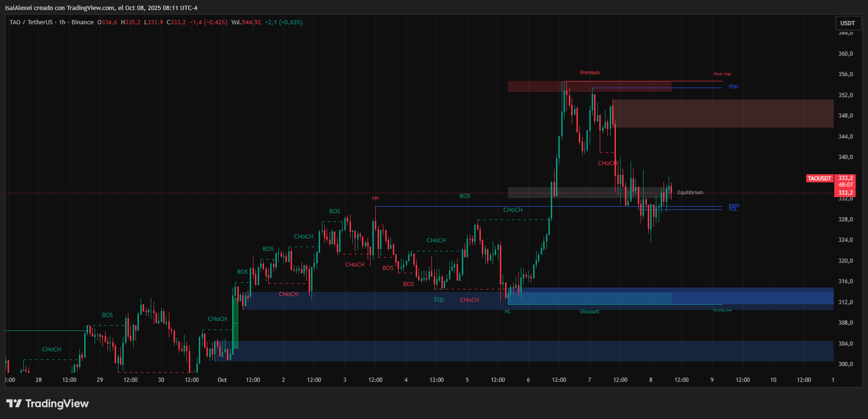Select the Equilibrium label on chart
Image resolution: width=868 pixels, height=419 pixels.
(690, 192)
